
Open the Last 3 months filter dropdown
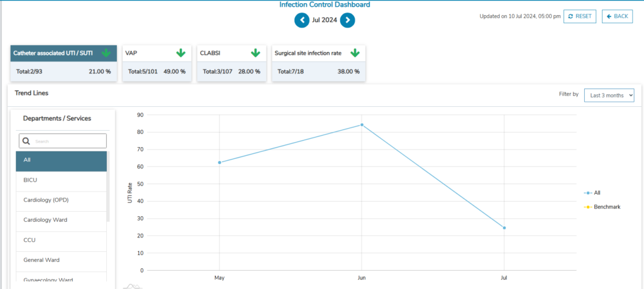pyautogui.click(x=609, y=95)
